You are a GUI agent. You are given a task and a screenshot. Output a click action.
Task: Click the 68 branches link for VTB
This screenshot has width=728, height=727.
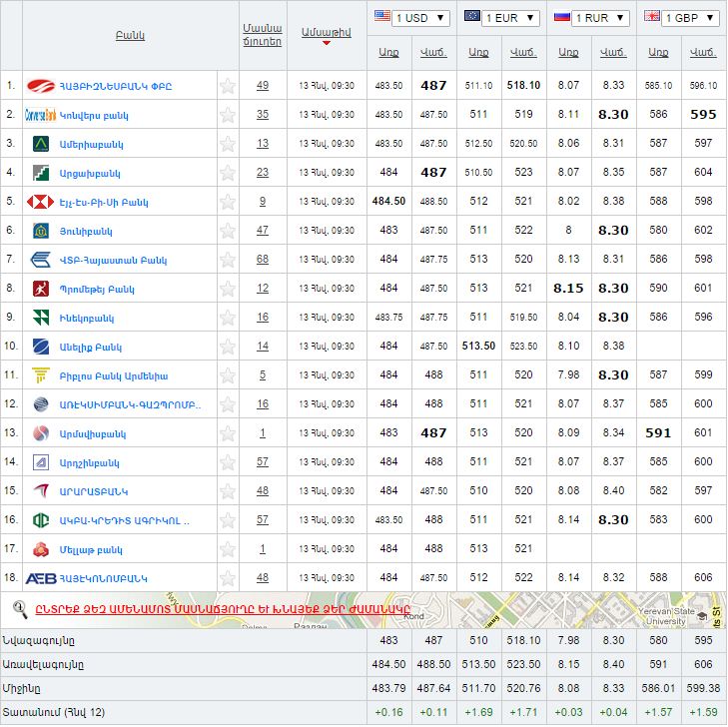coord(262,260)
